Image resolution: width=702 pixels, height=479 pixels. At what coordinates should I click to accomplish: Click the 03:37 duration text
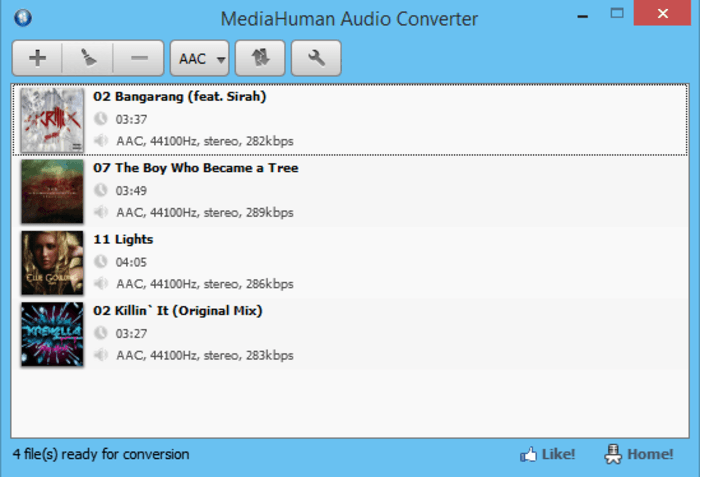pos(131,120)
